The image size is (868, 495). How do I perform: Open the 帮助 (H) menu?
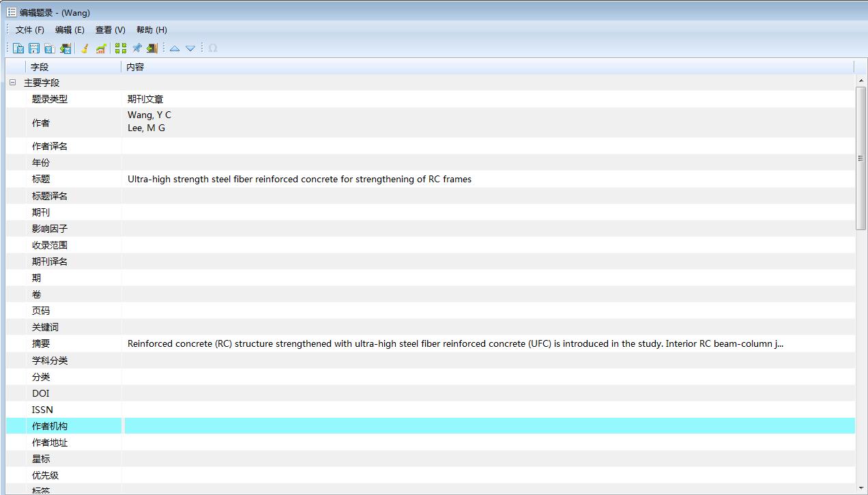click(151, 30)
